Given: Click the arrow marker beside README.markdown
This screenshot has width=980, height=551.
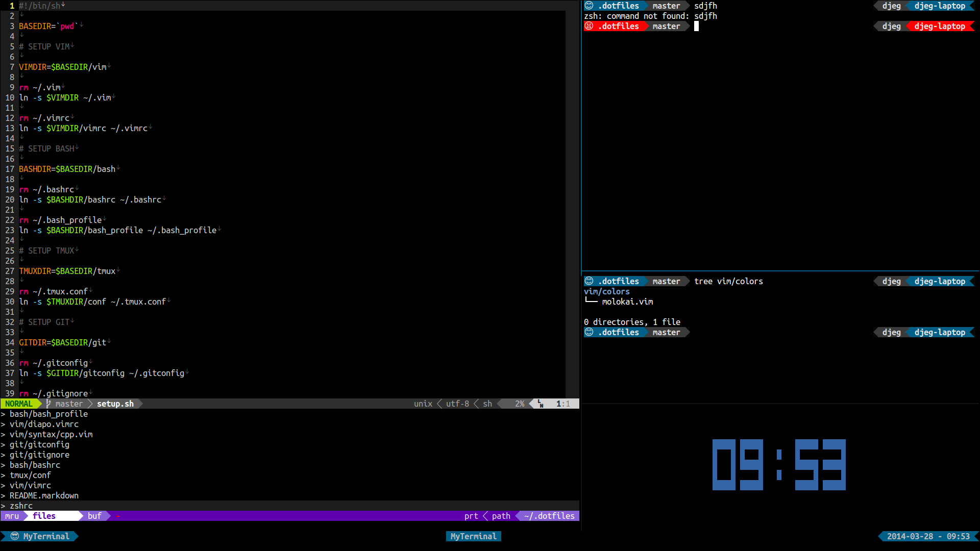Looking at the screenshot, I should [x=3, y=495].
